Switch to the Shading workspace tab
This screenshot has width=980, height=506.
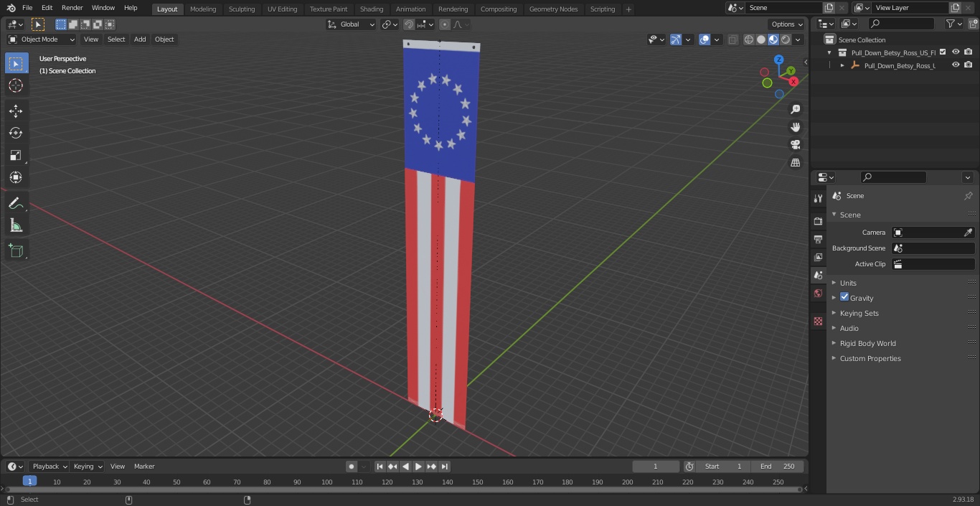[372, 9]
